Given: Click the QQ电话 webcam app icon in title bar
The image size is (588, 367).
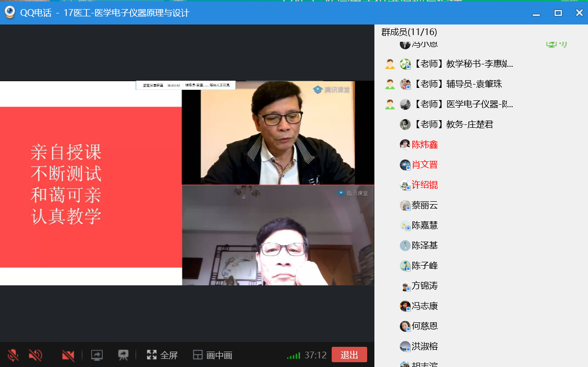Looking at the screenshot, I should coord(10,13).
